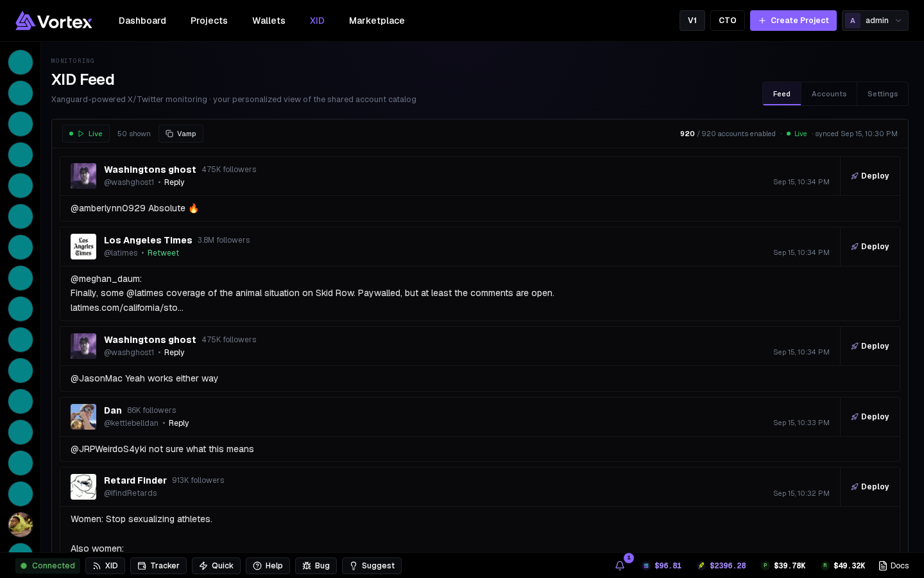Viewport: 924px width, 578px height.
Task: Open XID from the bottom bar
Action: pyautogui.click(x=105, y=566)
